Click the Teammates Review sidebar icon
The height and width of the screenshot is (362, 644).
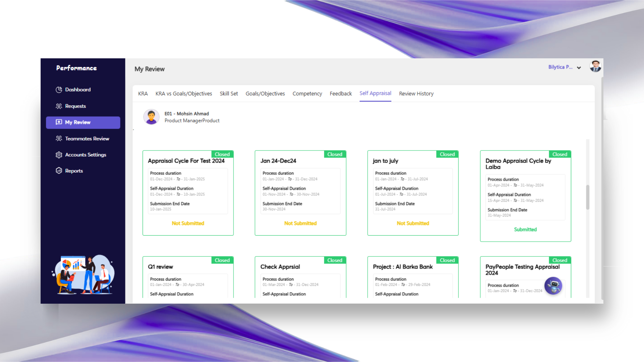click(x=59, y=138)
